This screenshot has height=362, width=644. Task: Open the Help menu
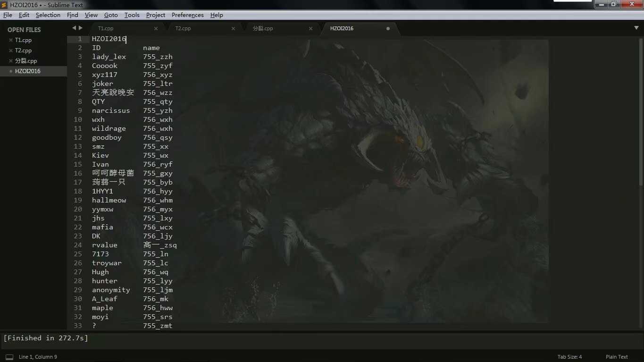[x=217, y=15]
